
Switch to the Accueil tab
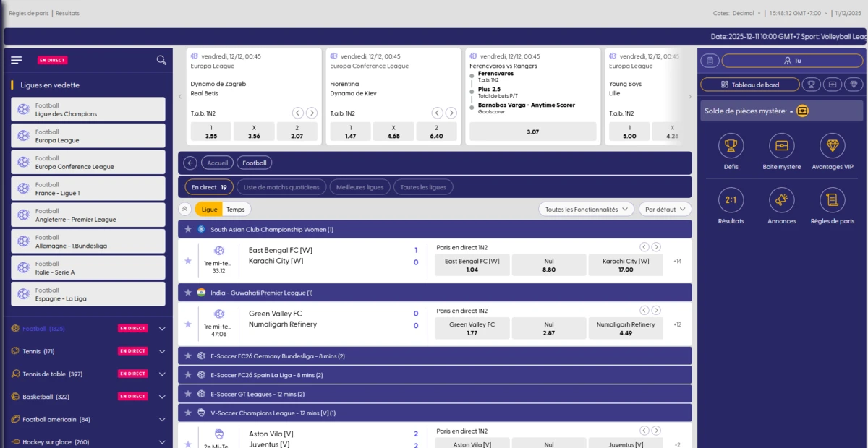click(217, 163)
